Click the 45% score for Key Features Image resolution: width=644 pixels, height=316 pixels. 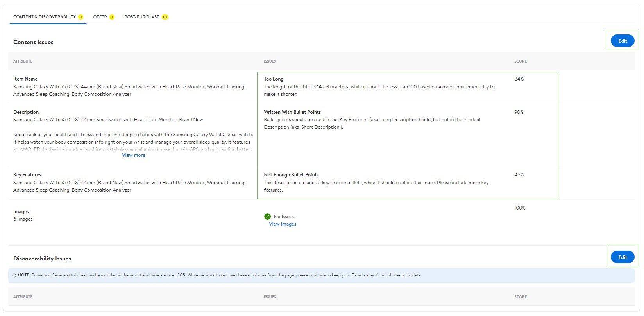pyautogui.click(x=519, y=175)
